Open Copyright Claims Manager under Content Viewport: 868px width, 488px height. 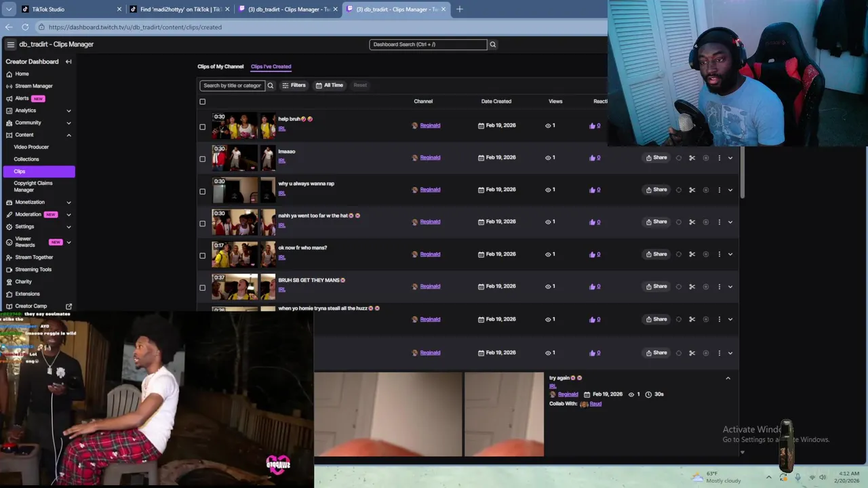point(33,186)
